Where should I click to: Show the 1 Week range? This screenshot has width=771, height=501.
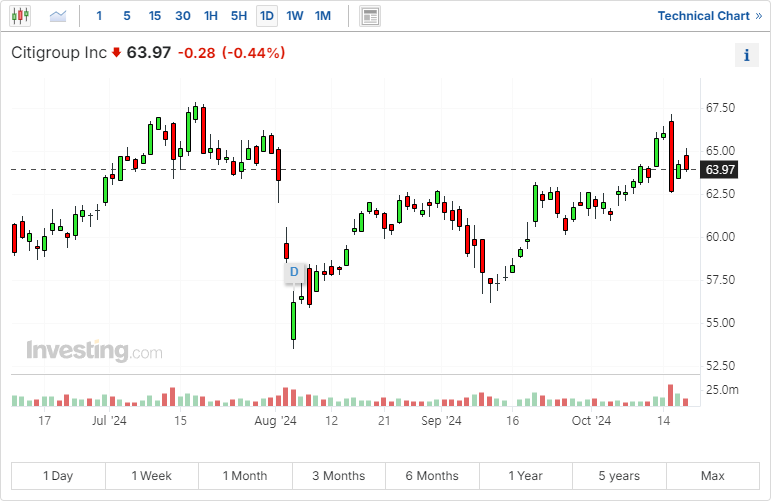(x=151, y=476)
